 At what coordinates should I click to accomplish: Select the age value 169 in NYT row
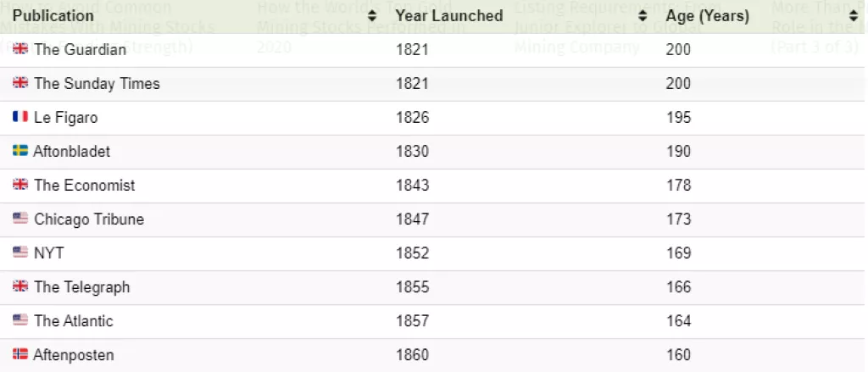tap(678, 253)
